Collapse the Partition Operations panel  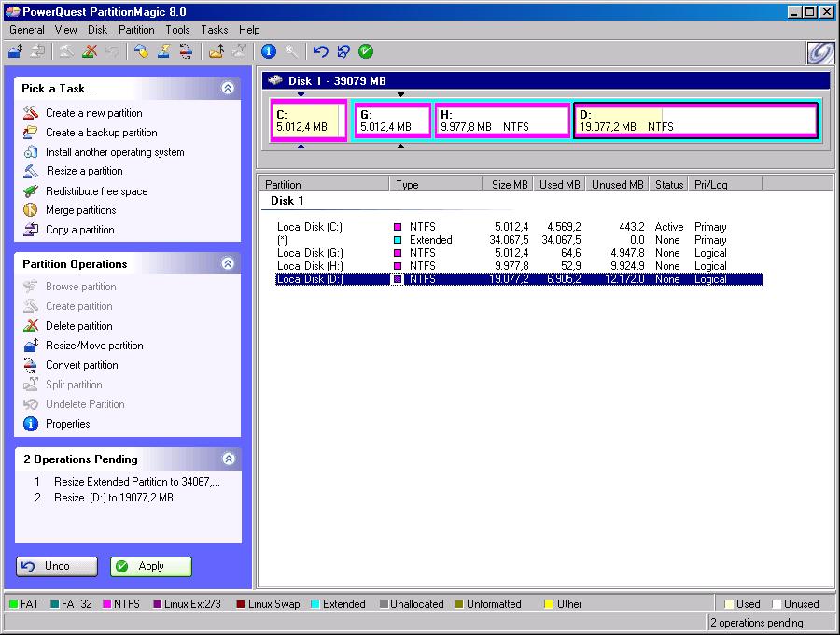(228, 263)
